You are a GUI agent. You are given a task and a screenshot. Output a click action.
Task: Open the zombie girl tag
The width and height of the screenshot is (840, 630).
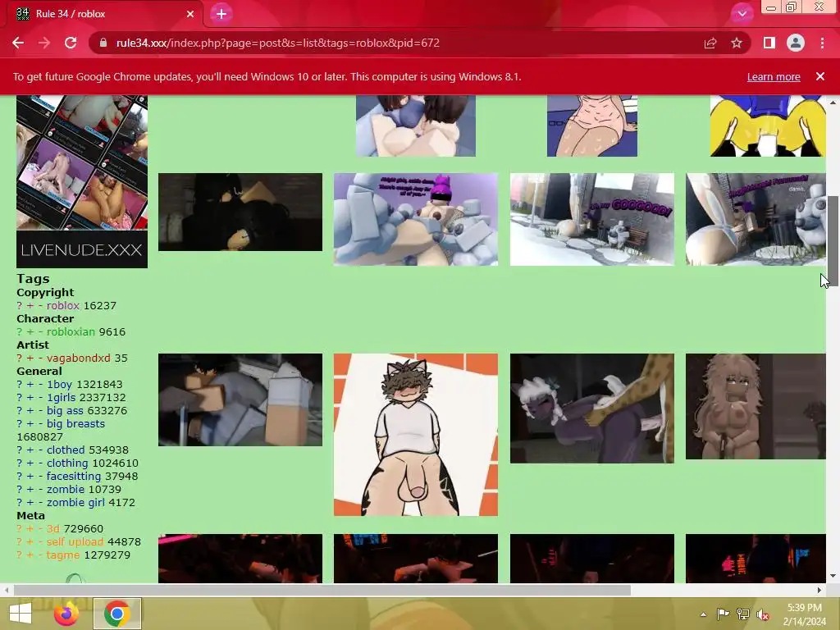(x=75, y=503)
